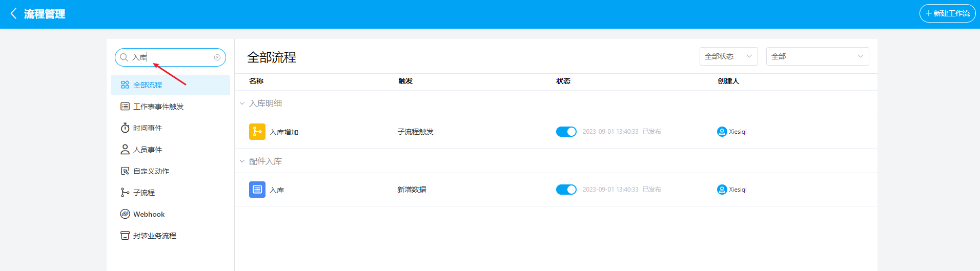Click the 自定义动作 cursor icon

pos(125,171)
